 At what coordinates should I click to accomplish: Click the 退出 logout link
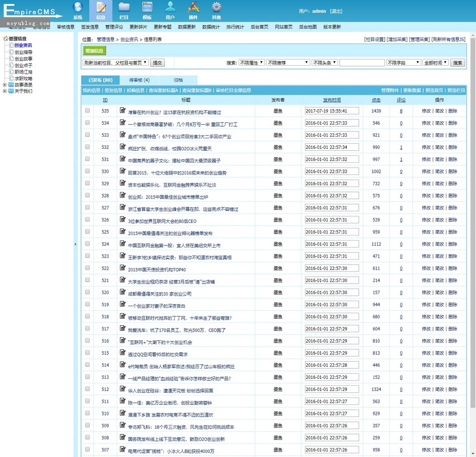336,11
